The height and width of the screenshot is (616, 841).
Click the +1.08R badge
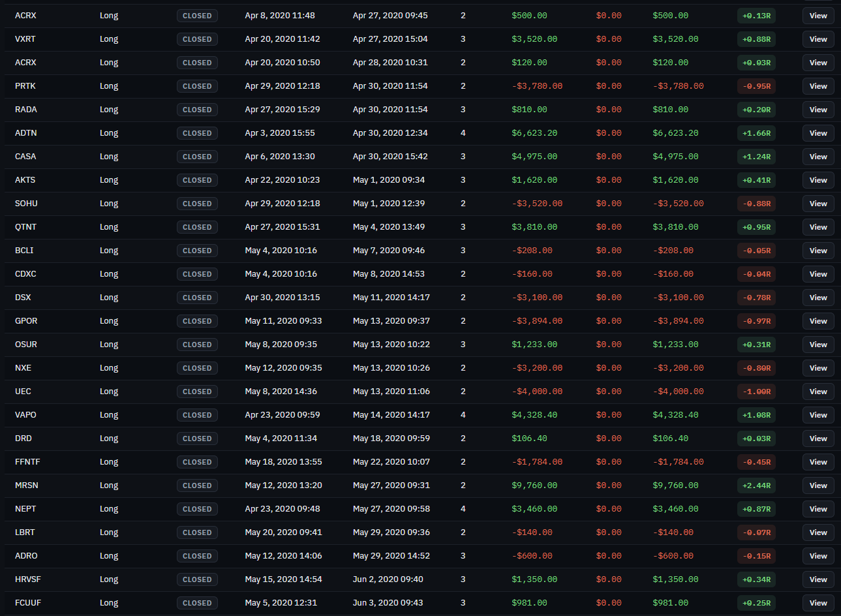point(756,415)
